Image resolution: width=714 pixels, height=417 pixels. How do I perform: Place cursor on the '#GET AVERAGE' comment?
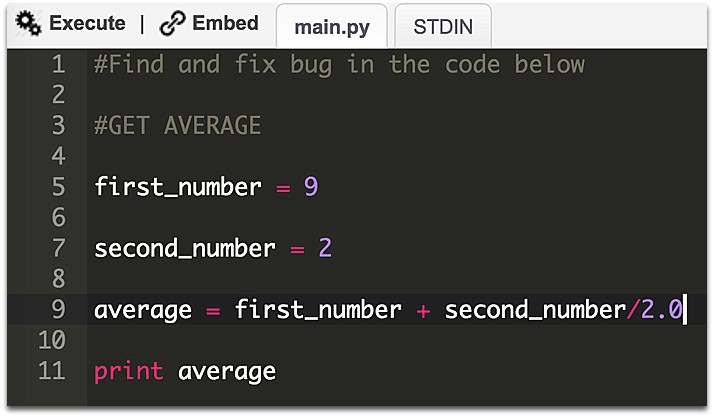click(178, 126)
